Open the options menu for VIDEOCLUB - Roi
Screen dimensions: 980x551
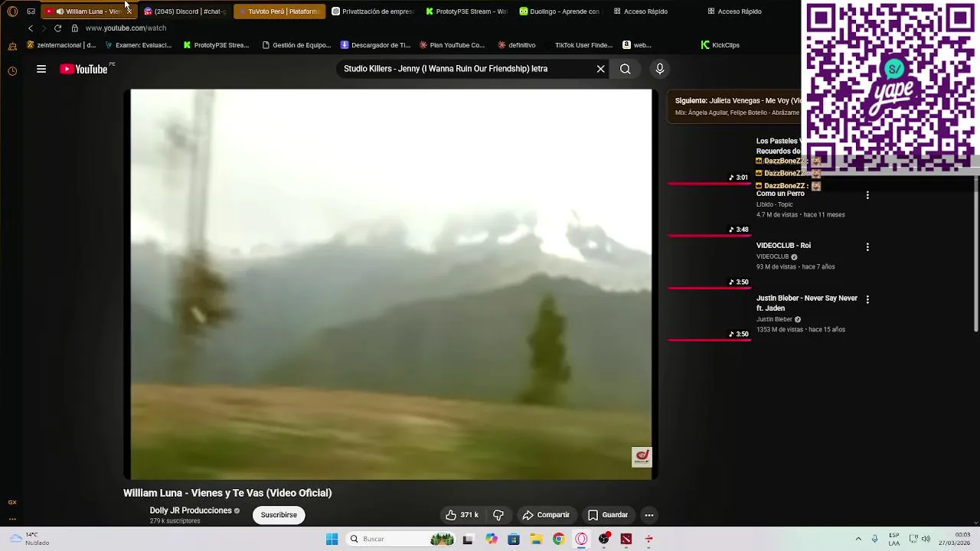pos(867,247)
